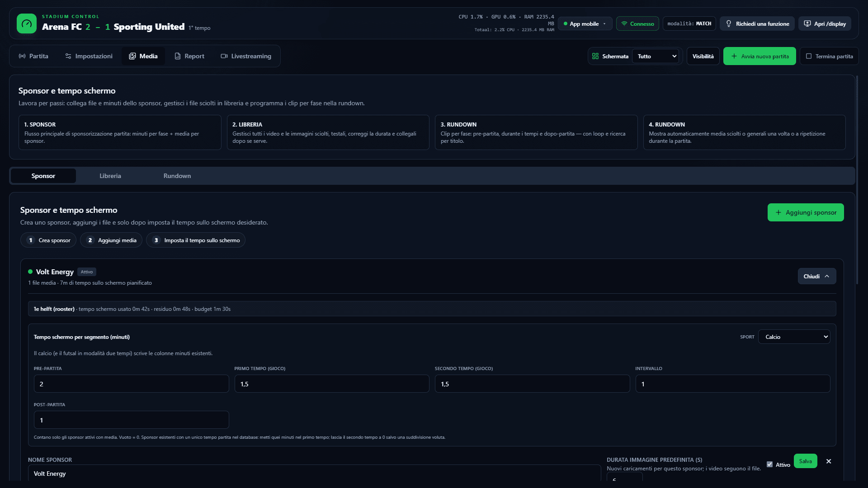
Task: Click the wifi icon next to Connesso
Action: coord(624,23)
